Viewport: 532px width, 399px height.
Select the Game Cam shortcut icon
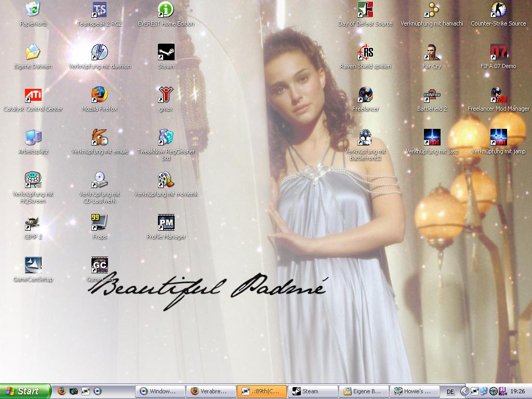99,265
